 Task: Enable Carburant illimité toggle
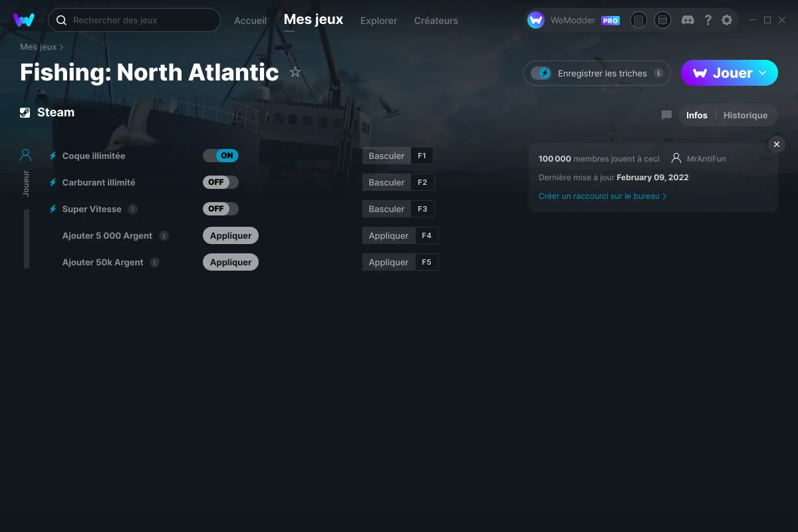pos(221,182)
